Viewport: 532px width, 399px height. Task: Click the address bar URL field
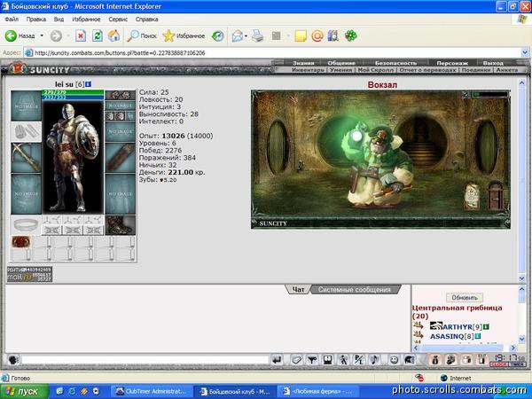coord(271,53)
